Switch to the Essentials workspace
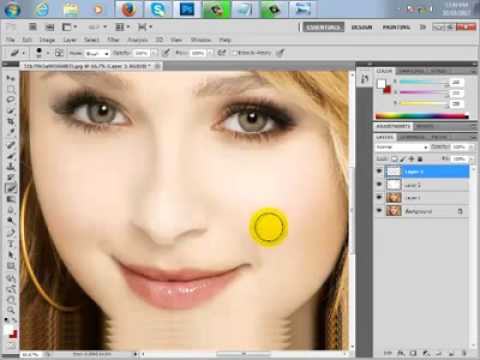 click(x=324, y=27)
